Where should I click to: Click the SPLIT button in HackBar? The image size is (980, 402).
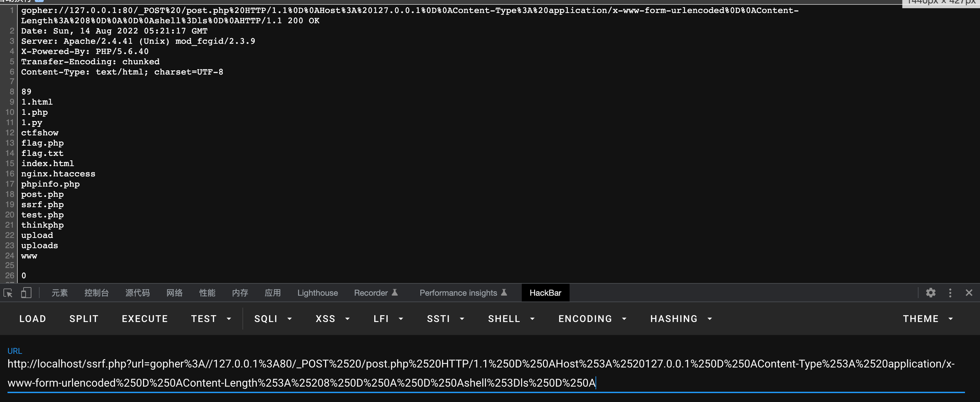pos(84,319)
